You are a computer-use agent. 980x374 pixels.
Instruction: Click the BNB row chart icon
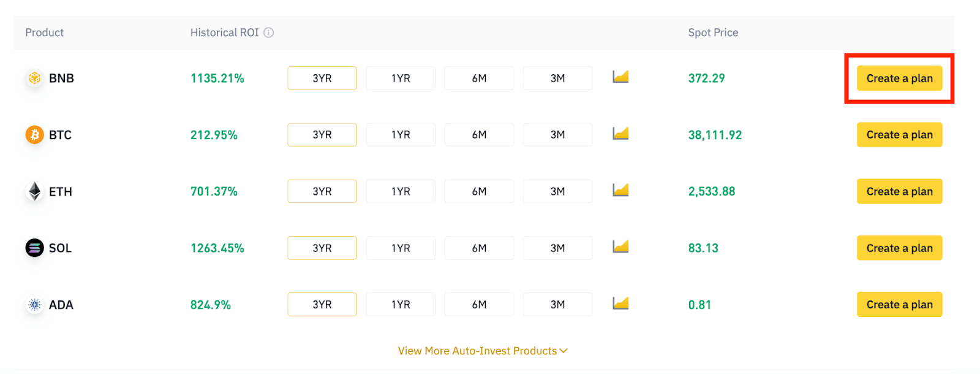point(620,77)
